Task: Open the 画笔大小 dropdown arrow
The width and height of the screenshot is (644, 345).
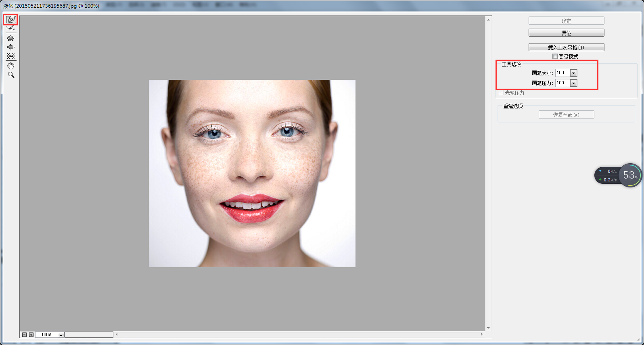Action: click(574, 73)
